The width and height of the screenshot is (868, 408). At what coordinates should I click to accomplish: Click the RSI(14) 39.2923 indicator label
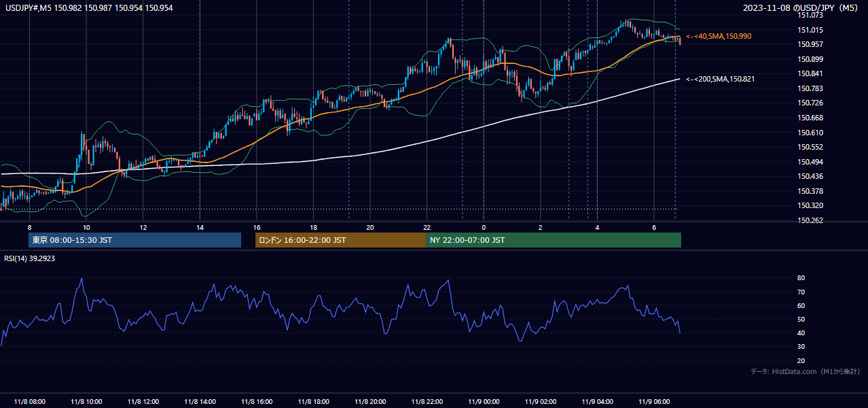coord(30,258)
